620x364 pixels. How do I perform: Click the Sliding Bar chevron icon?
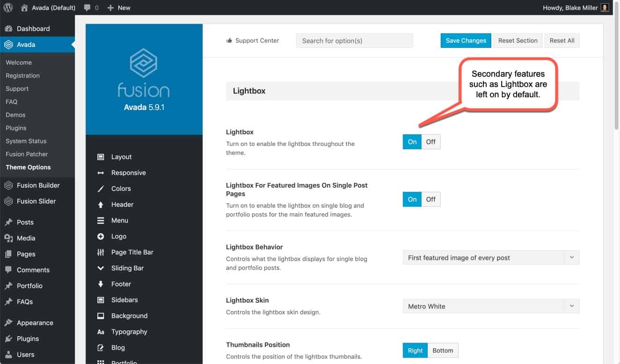101,268
